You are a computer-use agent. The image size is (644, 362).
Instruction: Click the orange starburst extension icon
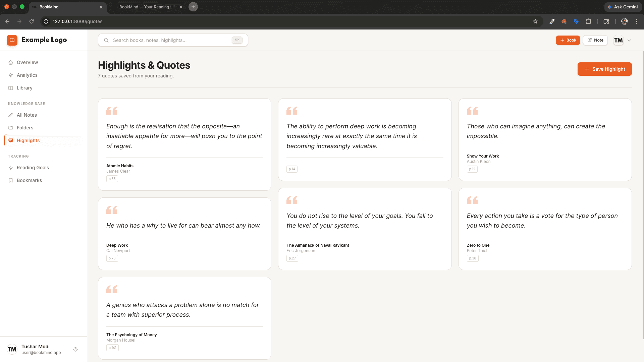(564, 21)
